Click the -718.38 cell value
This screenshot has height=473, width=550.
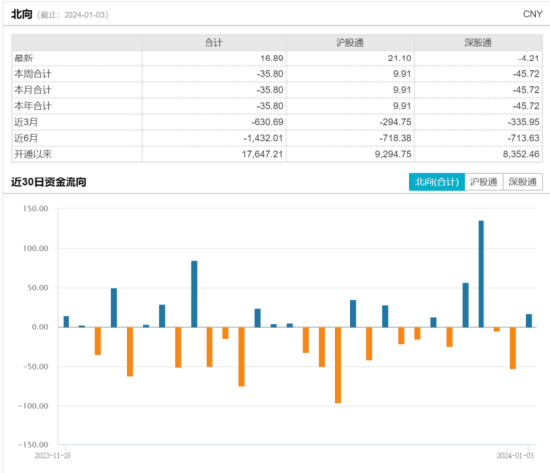395,138
